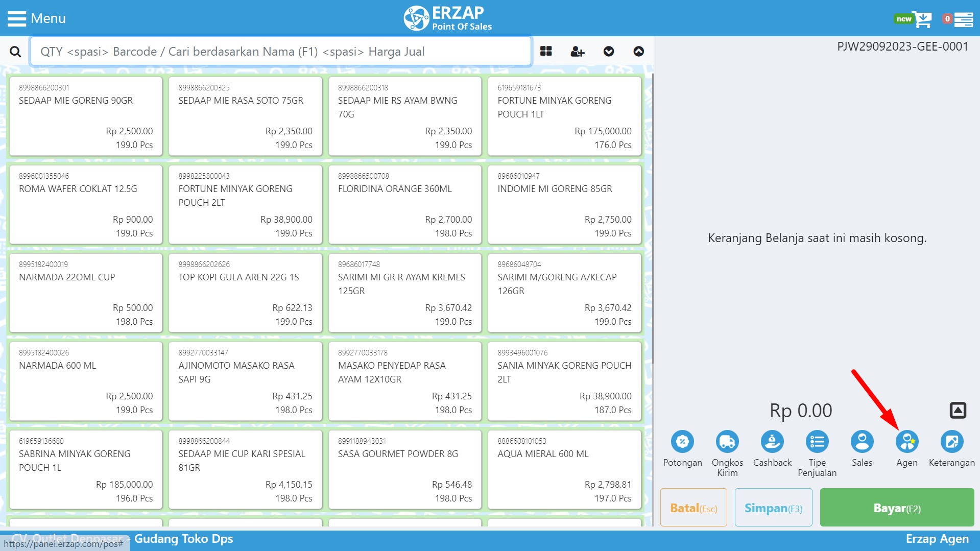The width and height of the screenshot is (980, 551).
Task: Click the Simpan (F3) button
Action: click(773, 508)
